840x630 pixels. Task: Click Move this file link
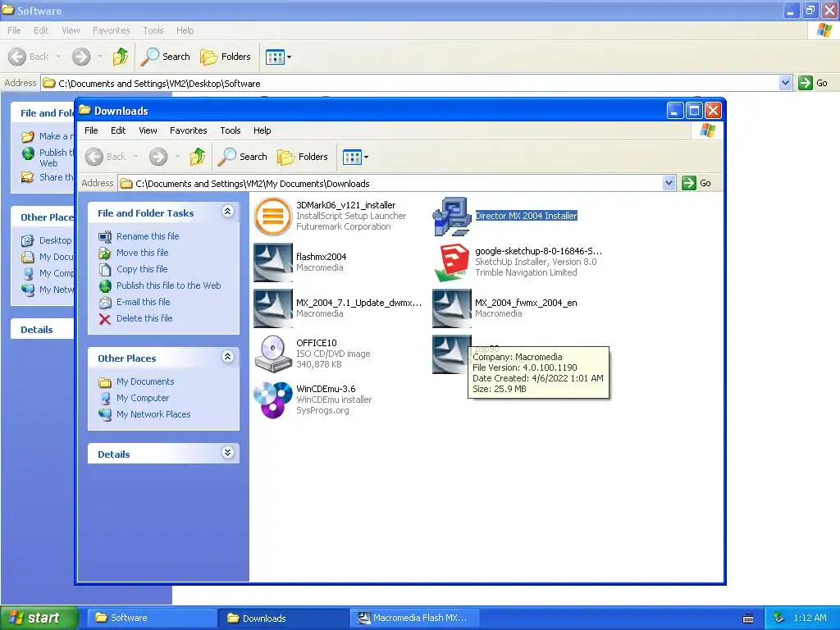[x=143, y=253]
